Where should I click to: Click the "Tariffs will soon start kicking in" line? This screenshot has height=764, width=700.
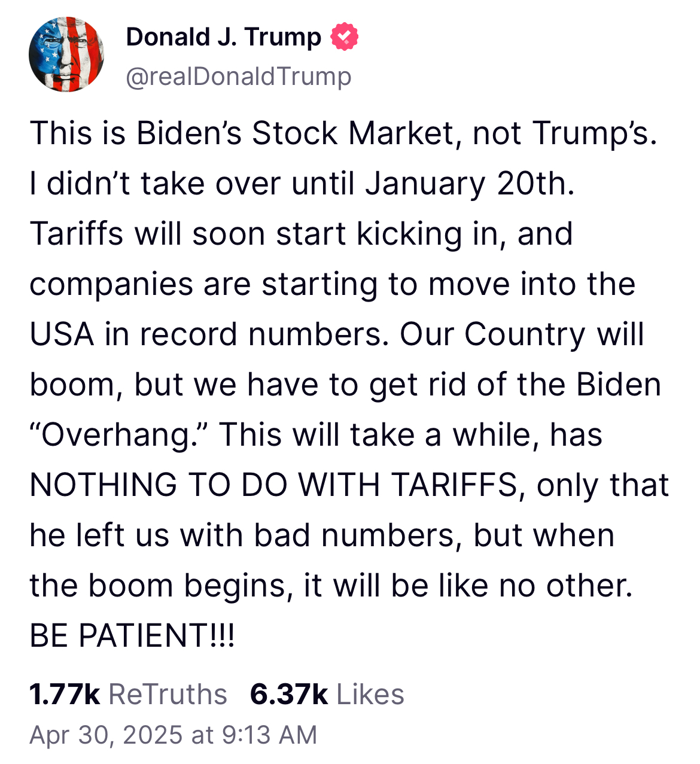301,233
